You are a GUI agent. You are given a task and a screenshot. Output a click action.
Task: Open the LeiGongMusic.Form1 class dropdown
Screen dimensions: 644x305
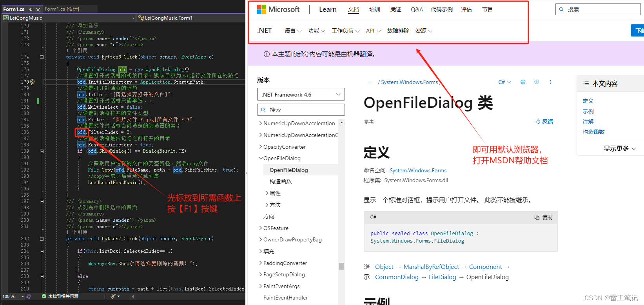191,18
